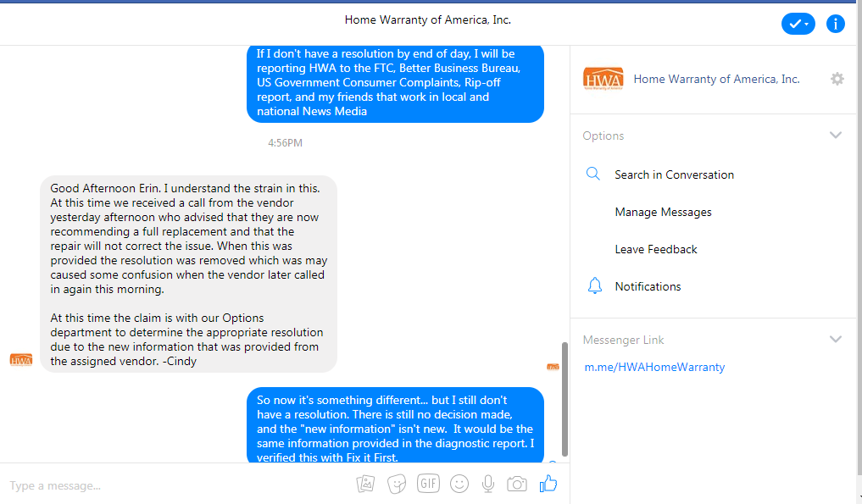
Task: Open Manage Messages option
Action: point(663,212)
